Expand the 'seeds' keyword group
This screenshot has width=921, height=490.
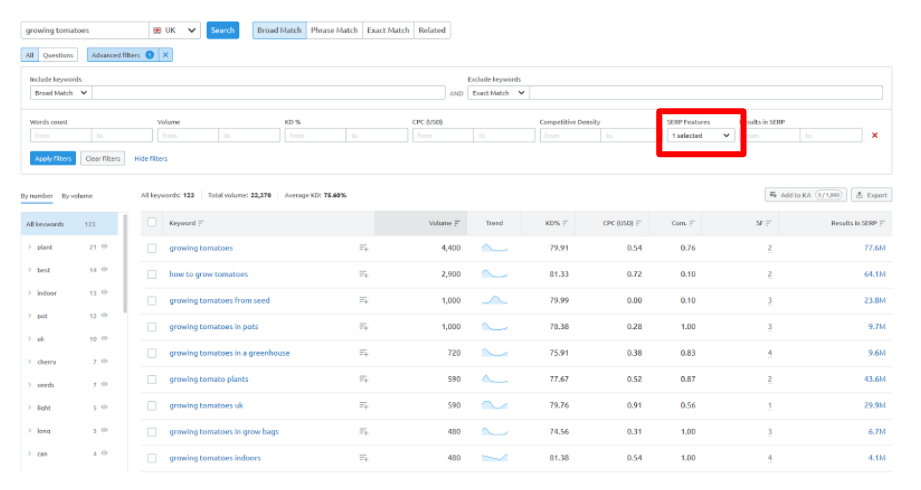(30, 384)
